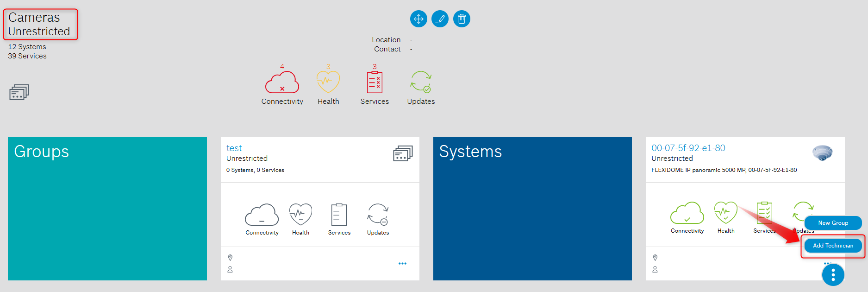868x292 pixels.
Task: Click the teal Groups tile
Action: 107,209
